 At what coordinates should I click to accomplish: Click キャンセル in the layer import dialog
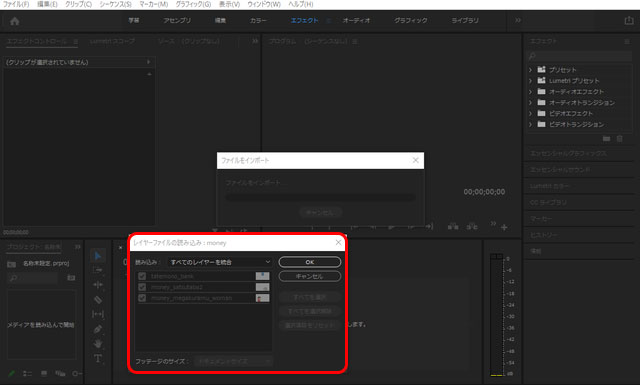pos(310,276)
